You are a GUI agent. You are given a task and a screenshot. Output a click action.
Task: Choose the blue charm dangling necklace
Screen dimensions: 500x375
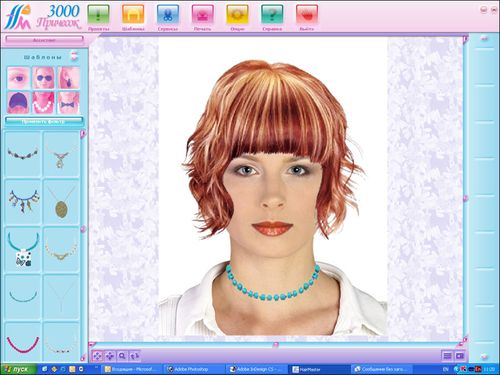[x=23, y=202]
